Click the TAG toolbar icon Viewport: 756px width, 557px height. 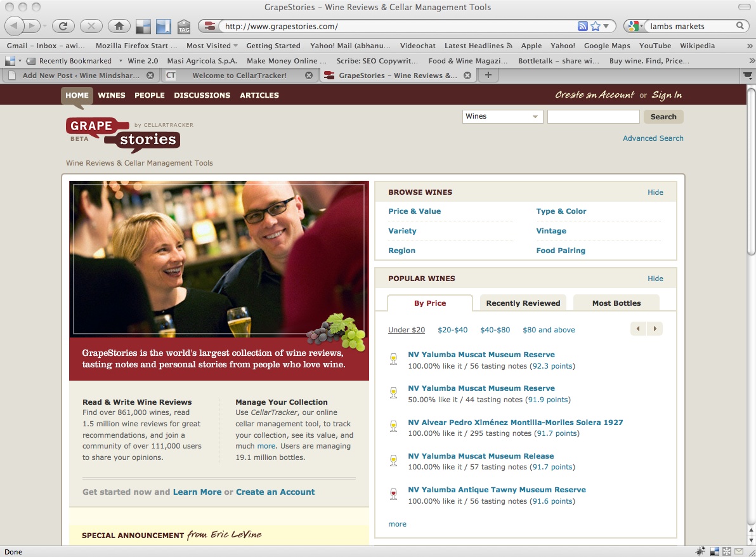pyautogui.click(x=184, y=27)
